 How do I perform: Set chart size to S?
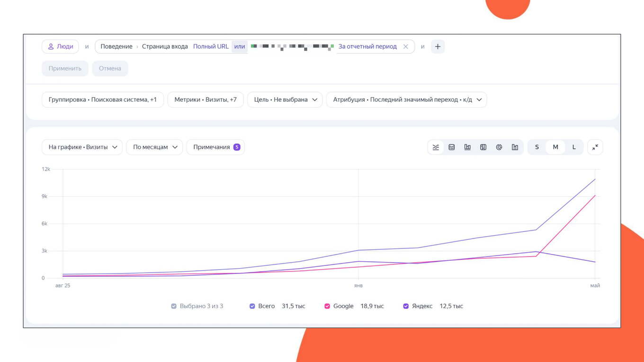click(537, 147)
